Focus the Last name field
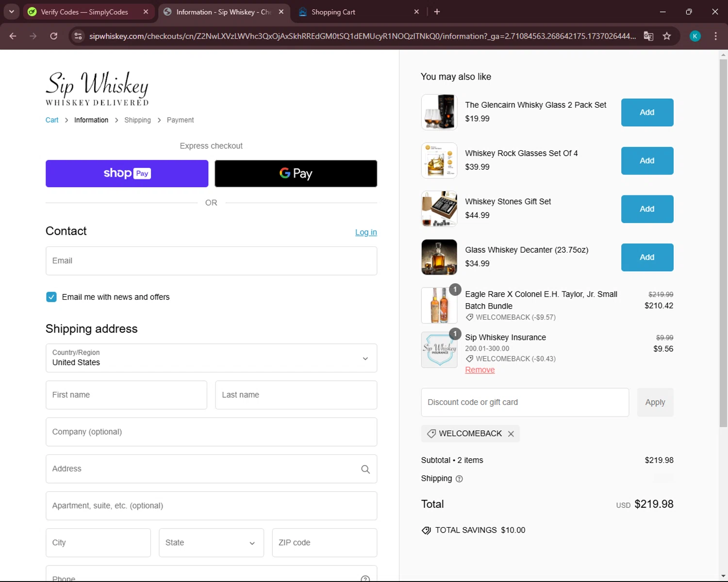The width and height of the screenshot is (728, 582). coord(296,395)
